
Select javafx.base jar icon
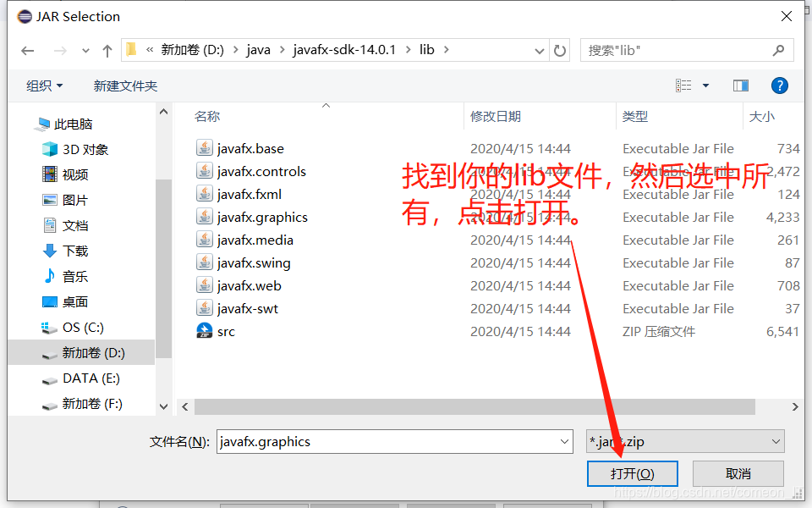[x=205, y=148]
